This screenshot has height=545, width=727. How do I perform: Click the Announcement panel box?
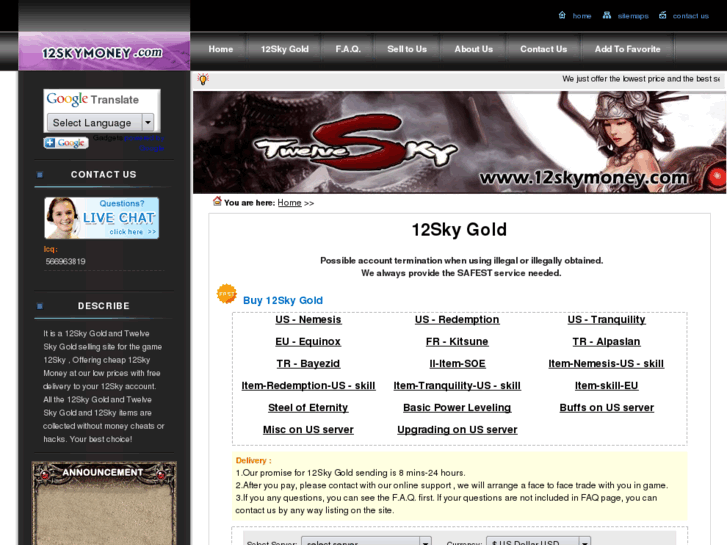tap(104, 503)
